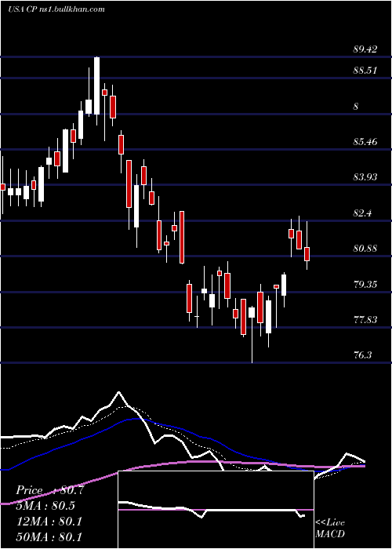Click the 12MA : 80.1 readout
The width and height of the screenshot is (392, 549).
coord(49,522)
